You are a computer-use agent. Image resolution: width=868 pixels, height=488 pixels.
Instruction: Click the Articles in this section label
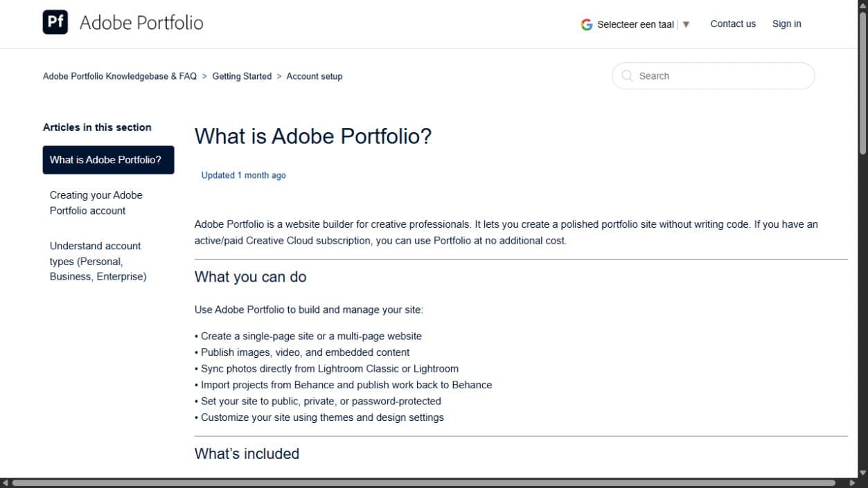[x=97, y=127]
